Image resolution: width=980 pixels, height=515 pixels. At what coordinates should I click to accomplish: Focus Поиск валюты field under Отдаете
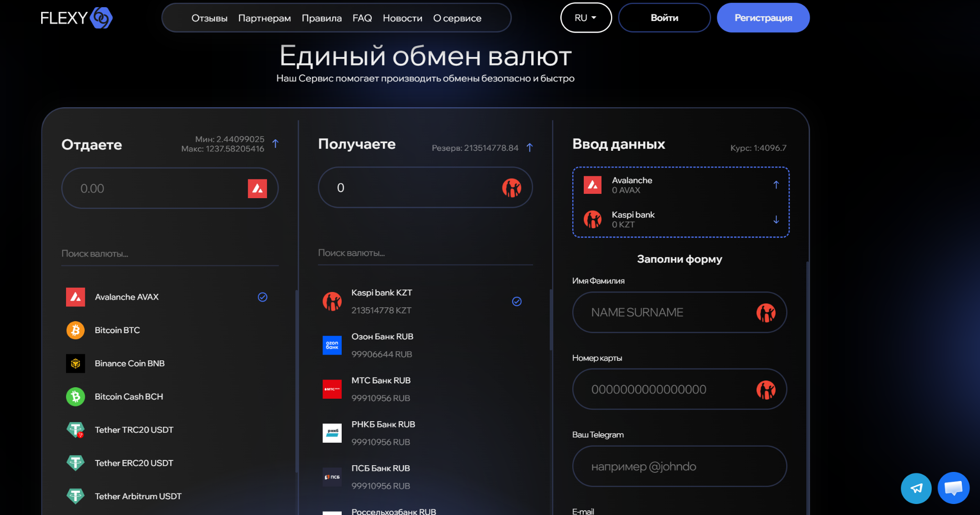(x=170, y=254)
